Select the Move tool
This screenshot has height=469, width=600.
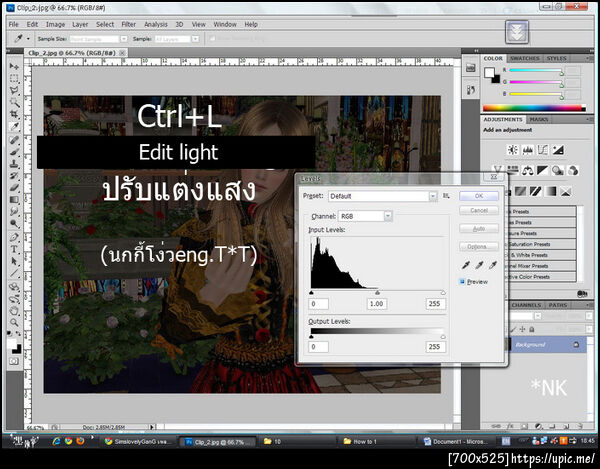coord(14,66)
